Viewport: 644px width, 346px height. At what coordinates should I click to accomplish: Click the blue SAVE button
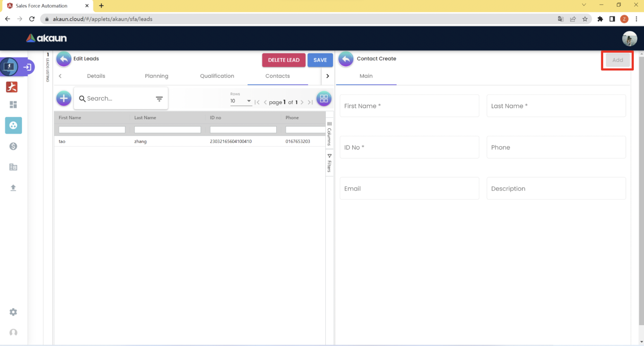[320, 60]
